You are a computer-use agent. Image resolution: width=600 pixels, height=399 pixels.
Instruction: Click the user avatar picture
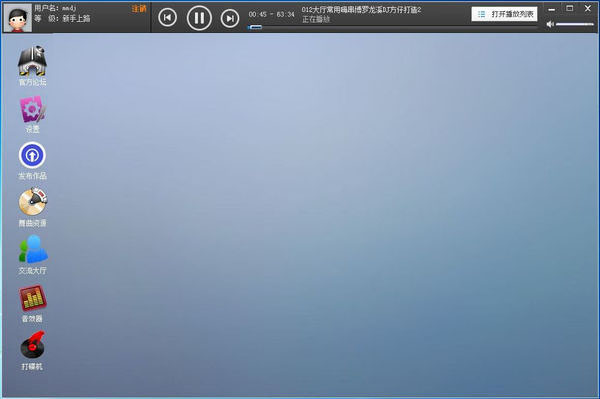point(18,18)
